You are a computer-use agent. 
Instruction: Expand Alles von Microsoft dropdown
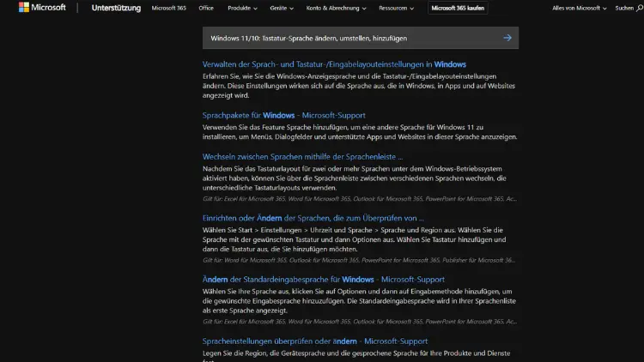pyautogui.click(x=579, y=8)
